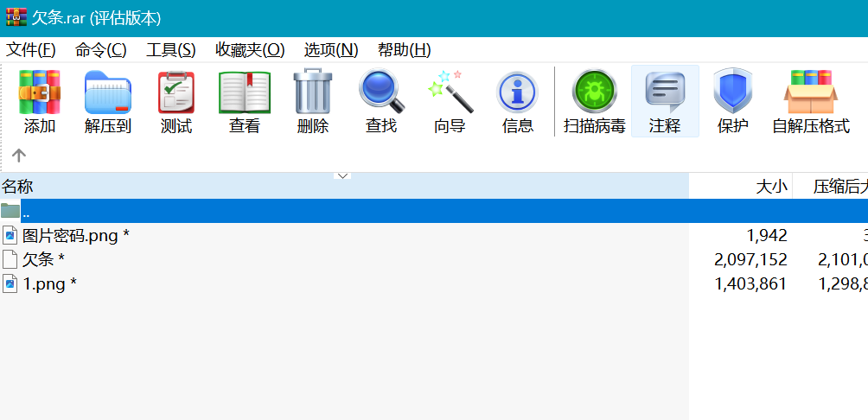
Task: Show archive 信息 (Info) icon
Action: click(518, 92)
